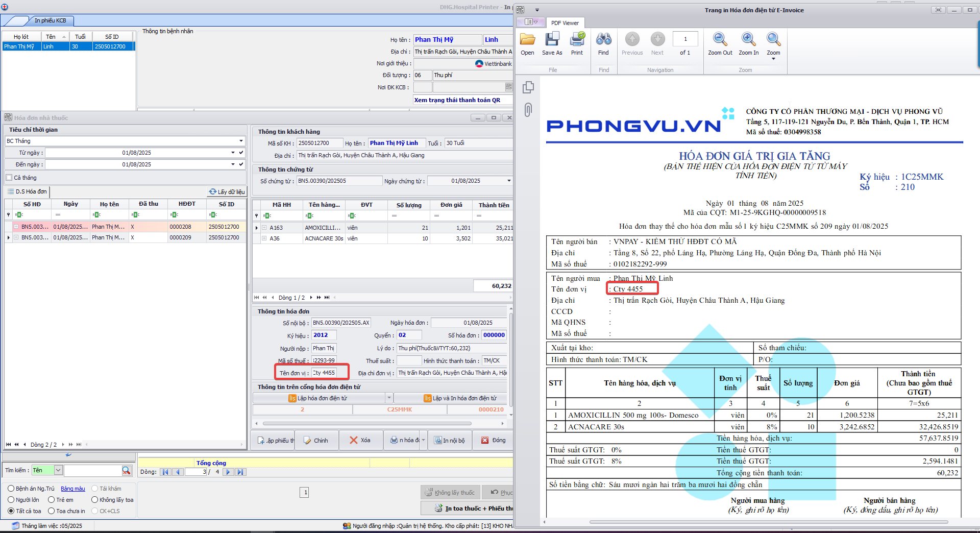Screen dimensions: 980x533
Task: Click the search magnifier beside Tìm kiếm
Action: point(126,470)
